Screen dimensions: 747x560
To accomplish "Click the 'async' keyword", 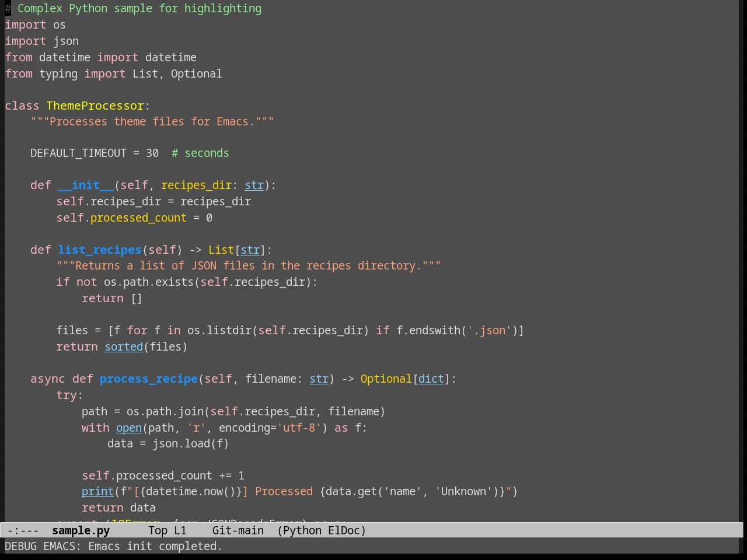I will (48, 379).
